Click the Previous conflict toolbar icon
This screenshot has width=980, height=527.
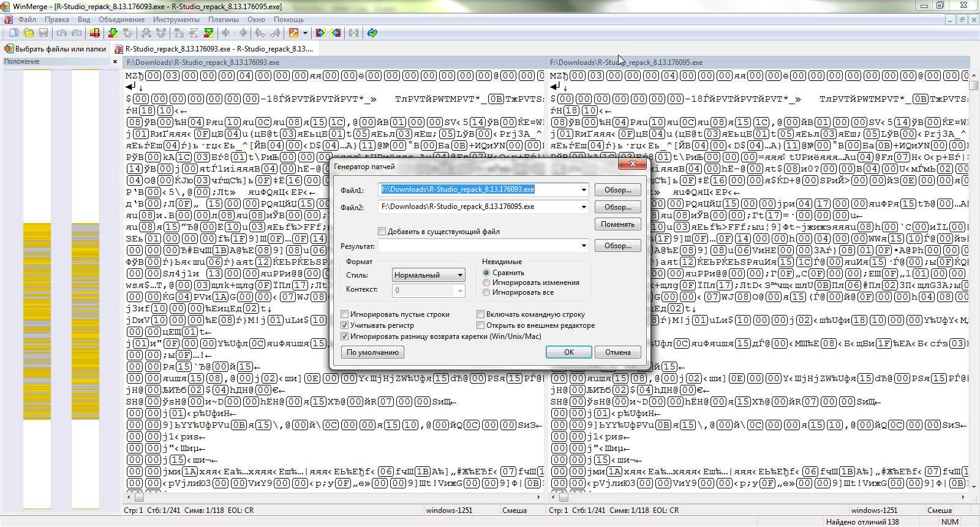(x=160, y=33)
